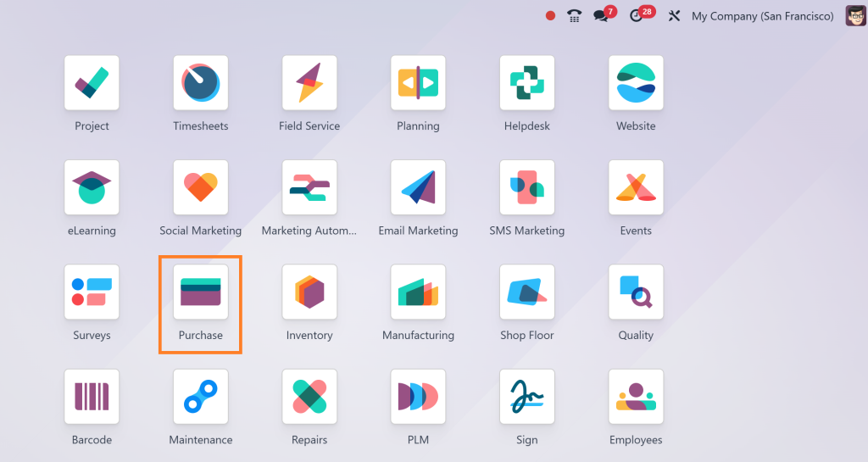Launch the Events app
868x462 pixels.
click(636, 187)
